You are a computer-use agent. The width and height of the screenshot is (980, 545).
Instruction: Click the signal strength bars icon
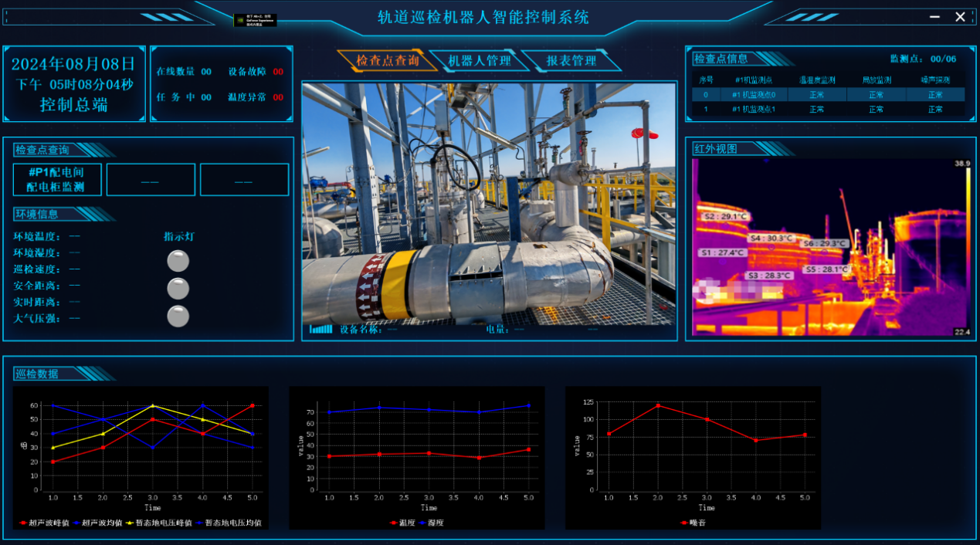click(x=320, y=329)
